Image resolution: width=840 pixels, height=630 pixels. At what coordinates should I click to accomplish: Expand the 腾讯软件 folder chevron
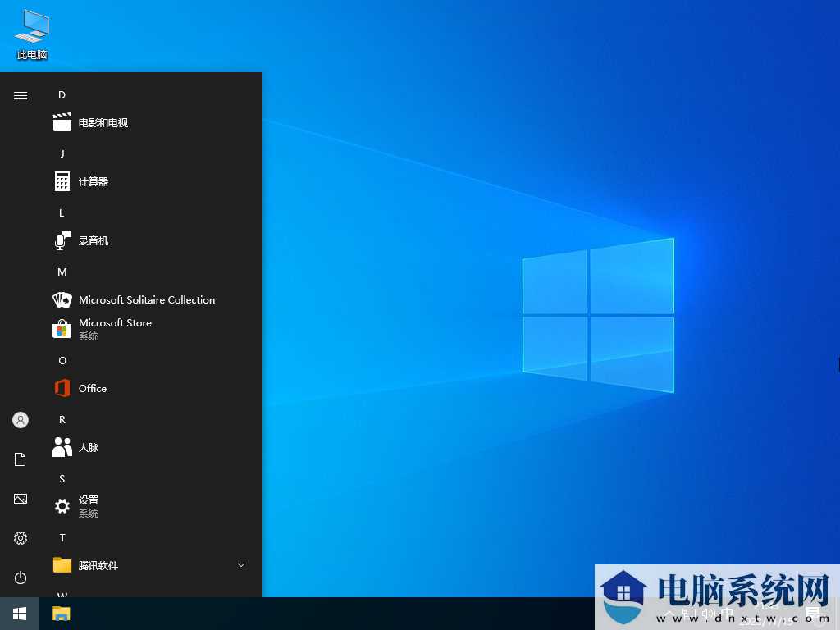[x=241, y=564]
